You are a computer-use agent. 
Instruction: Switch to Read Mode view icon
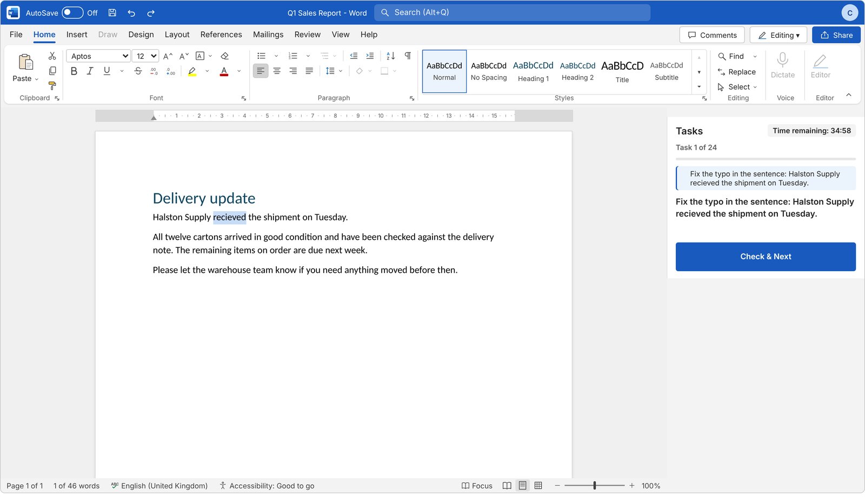point(507,486)
